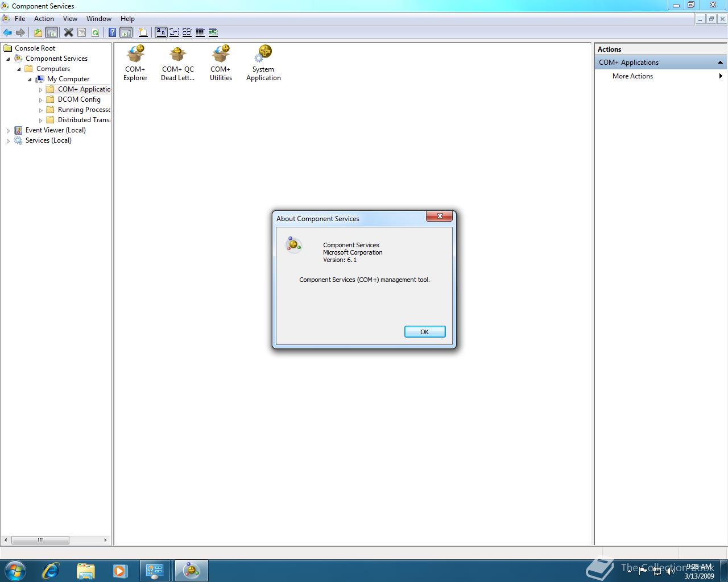
Task: Click the tree scrollbar right arrow
Action: [x=105, y=540]
